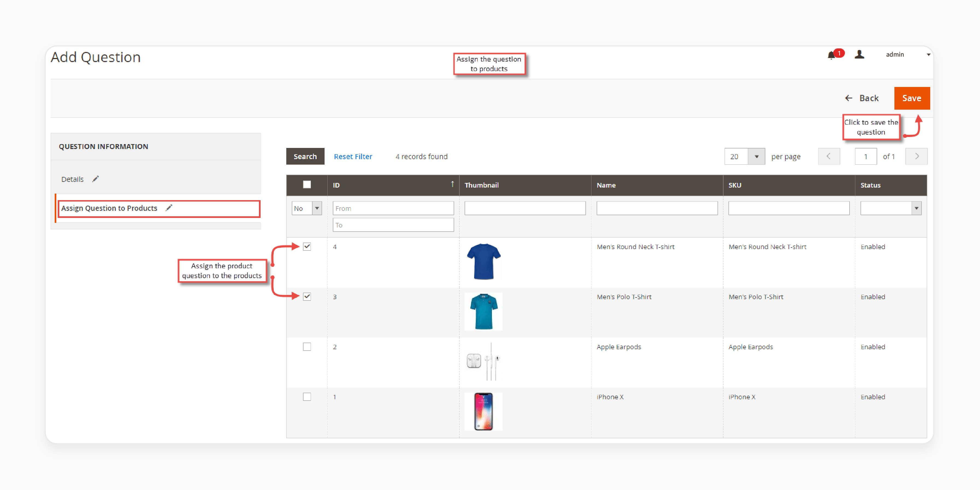
Task: Click pencil icon beside Assign Question to Products
Action: [x=169, y=208]
